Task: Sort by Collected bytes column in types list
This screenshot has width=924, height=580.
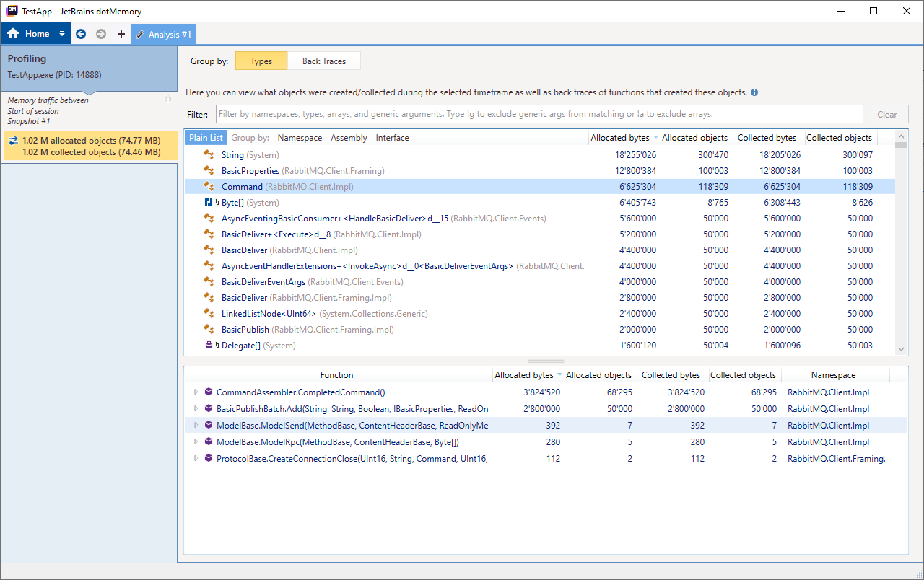Action: tap(767, 138)
